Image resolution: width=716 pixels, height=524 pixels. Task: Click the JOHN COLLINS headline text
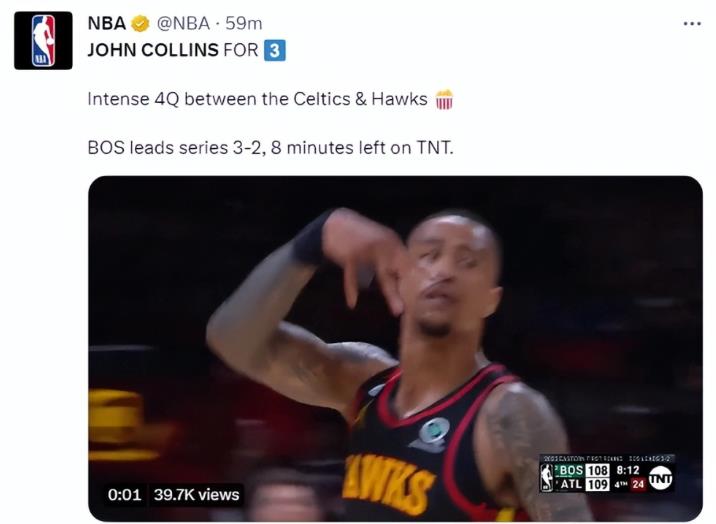pos(153,50)
